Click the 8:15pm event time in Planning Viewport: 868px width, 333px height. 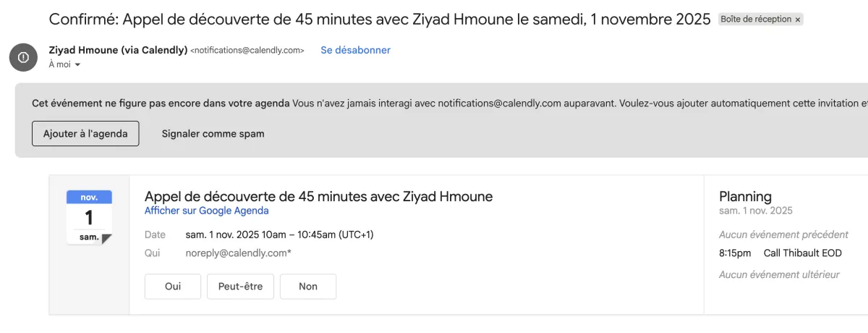pos(735,253)
